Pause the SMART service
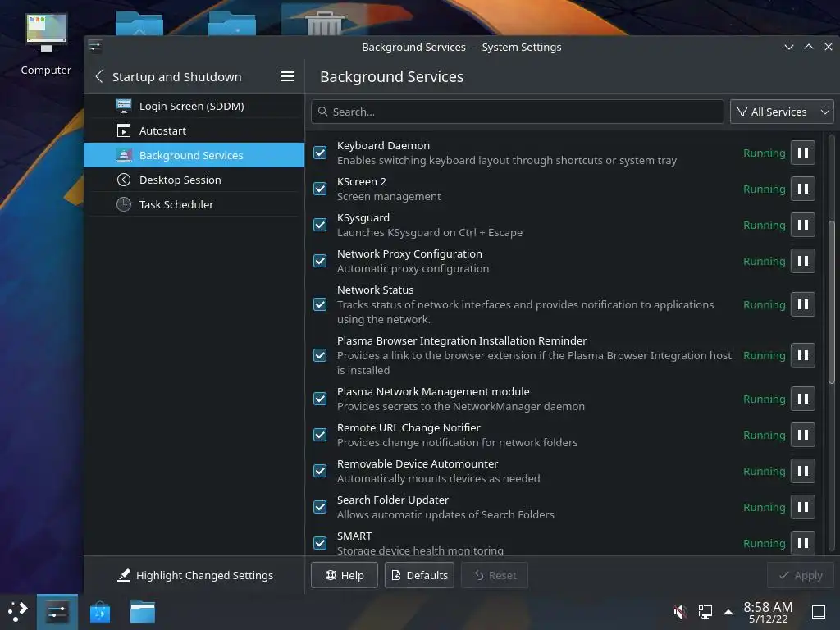This screenshot has height=630, width=840. coord(802,543)
